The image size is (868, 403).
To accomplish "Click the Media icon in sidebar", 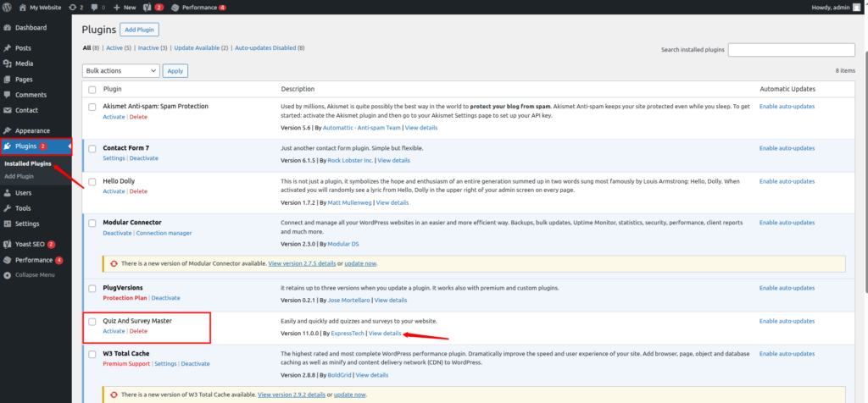I will coord(7,63).
